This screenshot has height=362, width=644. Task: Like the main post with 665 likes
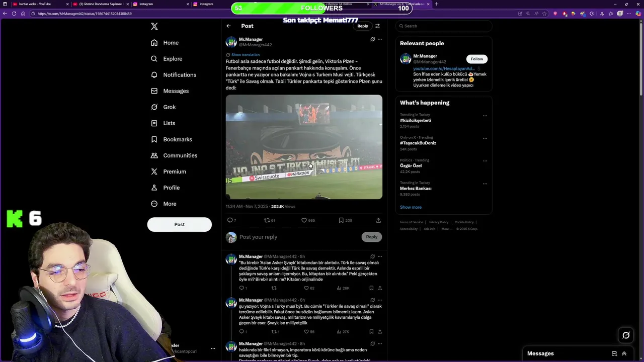[x=308, y=220]
